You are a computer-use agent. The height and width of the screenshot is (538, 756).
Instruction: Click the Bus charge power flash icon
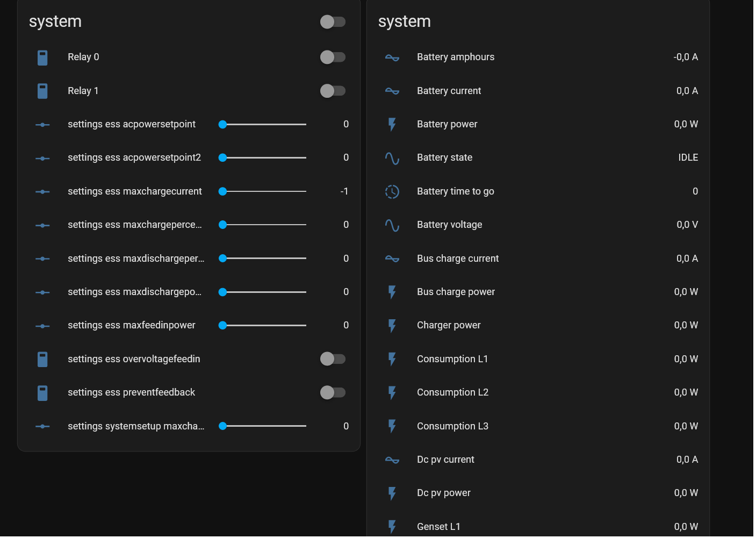[x=392, y=292]
